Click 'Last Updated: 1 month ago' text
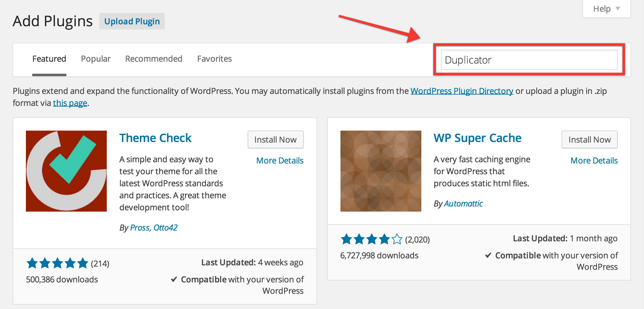Image resolution: width=644 pixels, height=309 pixels. 565,238
